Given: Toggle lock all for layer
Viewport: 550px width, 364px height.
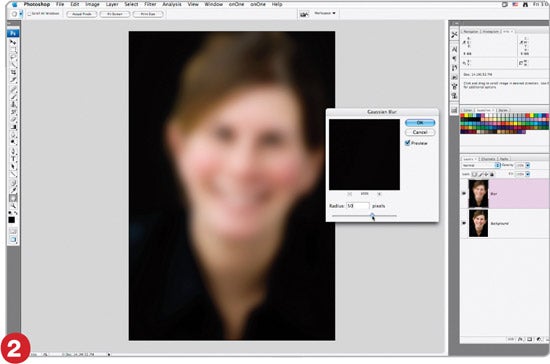Looking at the screenshot, I should (x=492, y=174).
